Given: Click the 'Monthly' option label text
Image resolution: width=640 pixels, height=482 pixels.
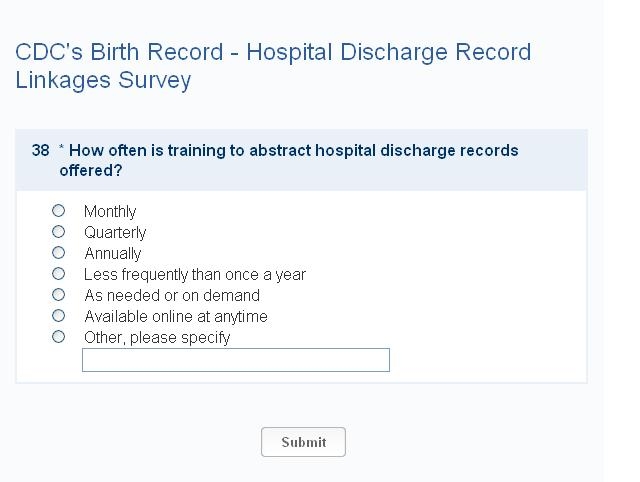Looking at the screenshot, I should pos(110,212).
